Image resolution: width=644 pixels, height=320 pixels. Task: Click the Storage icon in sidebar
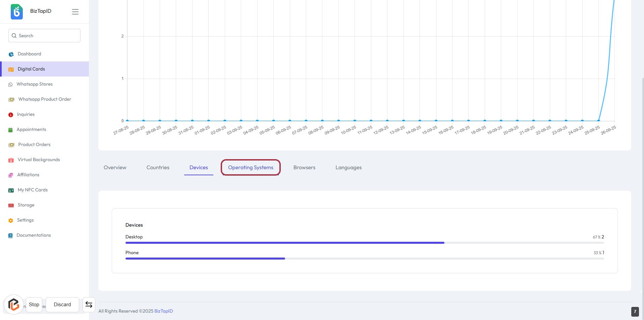(11, 205)
